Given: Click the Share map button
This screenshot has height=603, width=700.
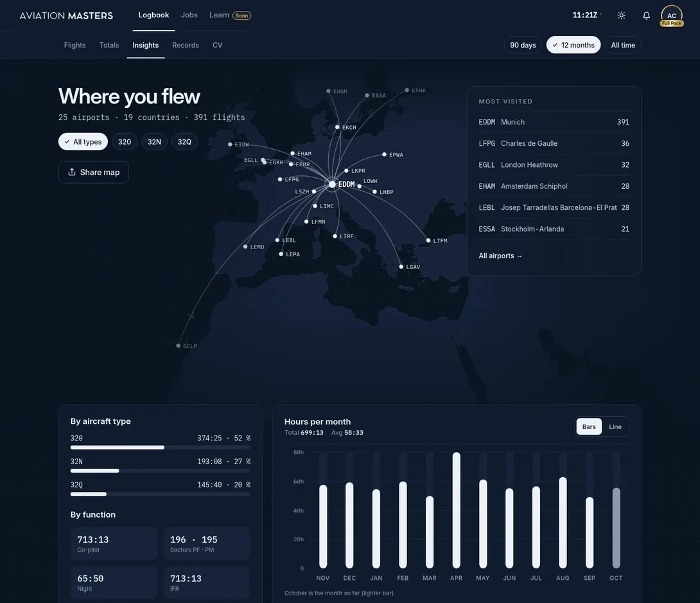Looking at the screenshot, I should (93, 172).
